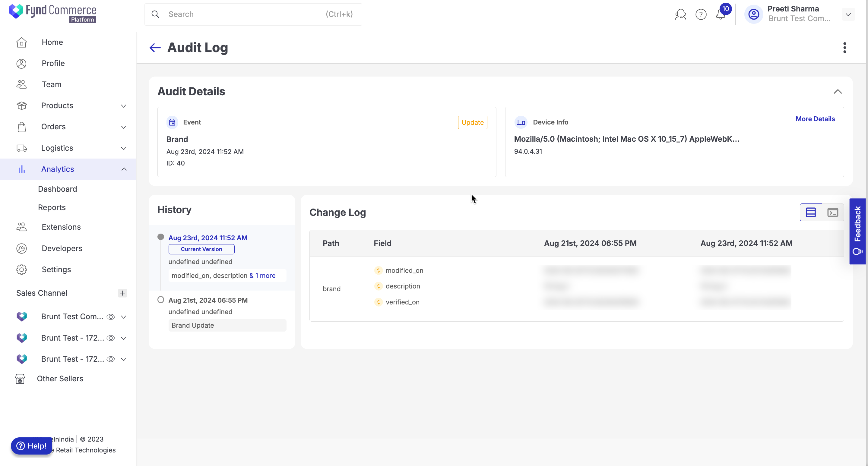Viewport: 868px width, 466px height.
Task: Click the '& 1 more' link
Action: click(x=262, y=276)
